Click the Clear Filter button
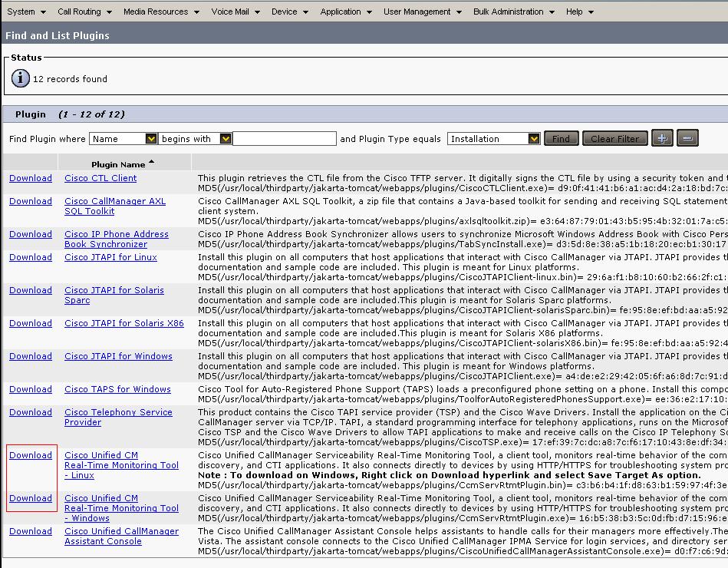Screen dimensions: 728x568 [614, 138]
